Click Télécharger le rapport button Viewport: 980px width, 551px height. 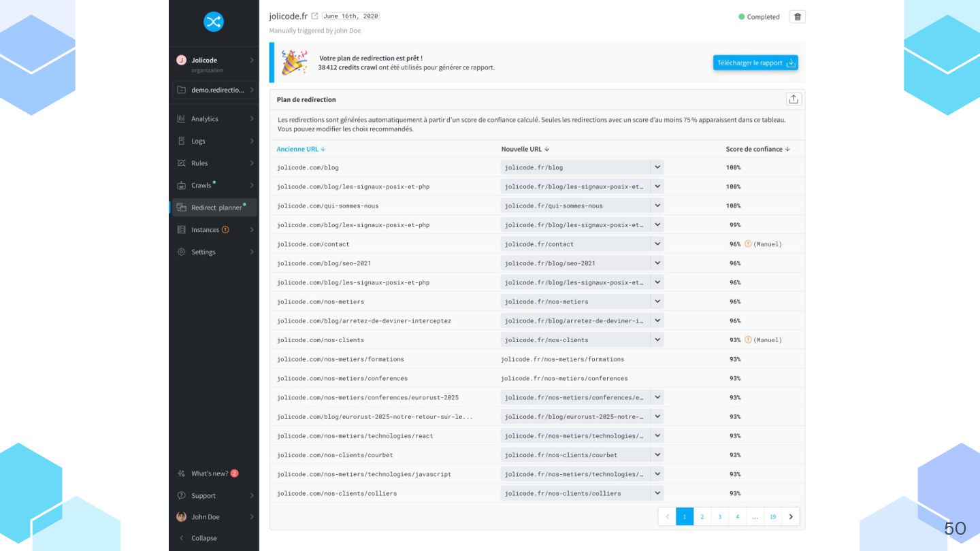tap(755, 63)
